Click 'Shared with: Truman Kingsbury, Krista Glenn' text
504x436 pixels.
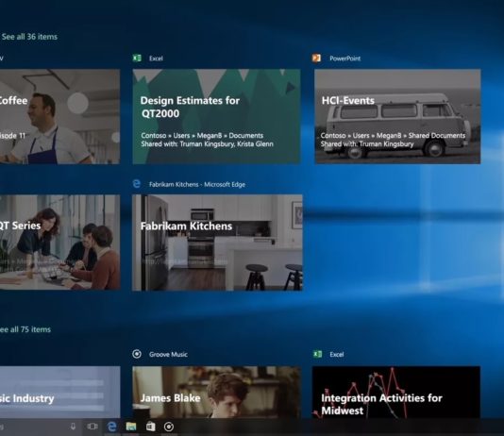207,144
